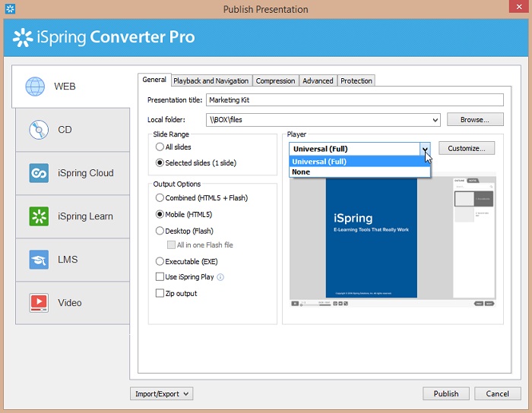Enable Use iSpring Play checkbox
The image size is (532, 413).
pos(160,277)
